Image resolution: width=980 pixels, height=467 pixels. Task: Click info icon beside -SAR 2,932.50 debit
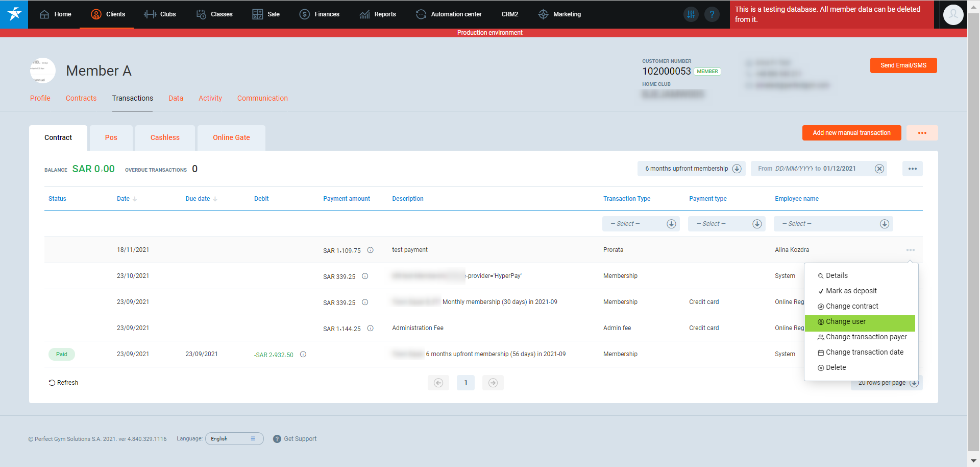303,355
